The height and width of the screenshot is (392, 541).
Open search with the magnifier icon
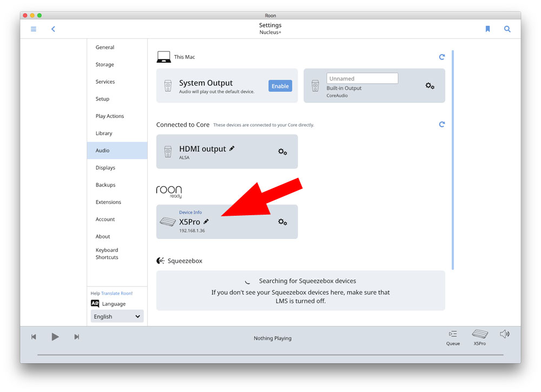coord(507,29)
